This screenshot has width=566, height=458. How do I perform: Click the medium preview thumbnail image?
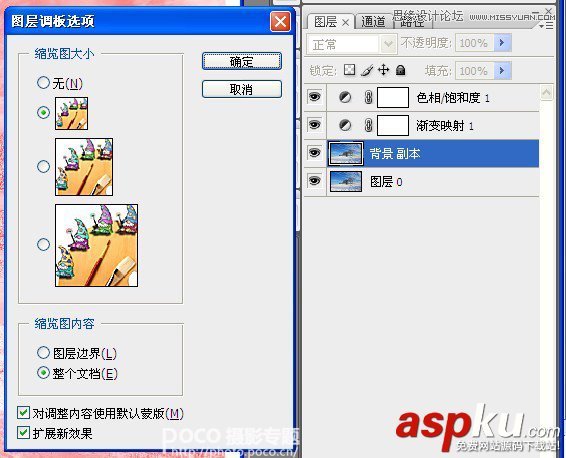click(84, 167)
